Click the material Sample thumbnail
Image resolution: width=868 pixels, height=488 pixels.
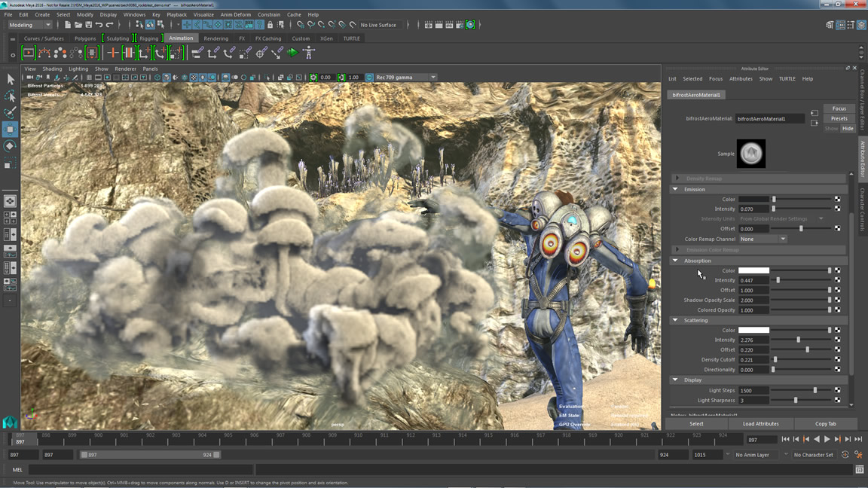pyautogui.click(x=751, y=154)
